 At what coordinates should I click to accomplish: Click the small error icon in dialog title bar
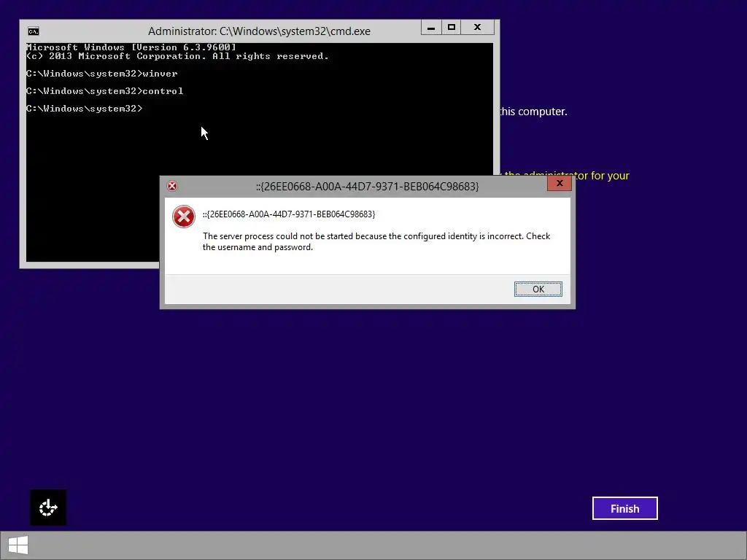[x=172, y=186]
